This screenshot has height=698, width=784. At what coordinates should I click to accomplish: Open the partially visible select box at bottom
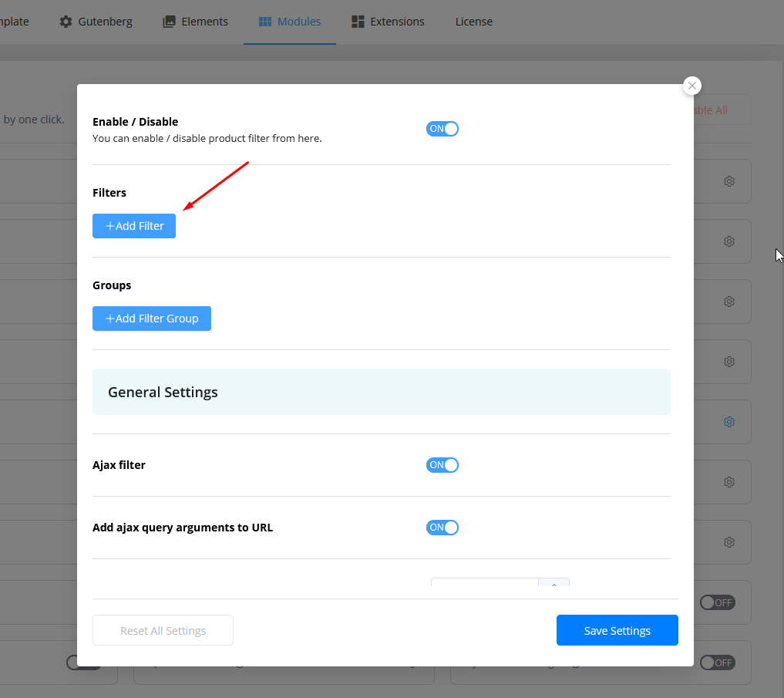click(x=484, y=584)
